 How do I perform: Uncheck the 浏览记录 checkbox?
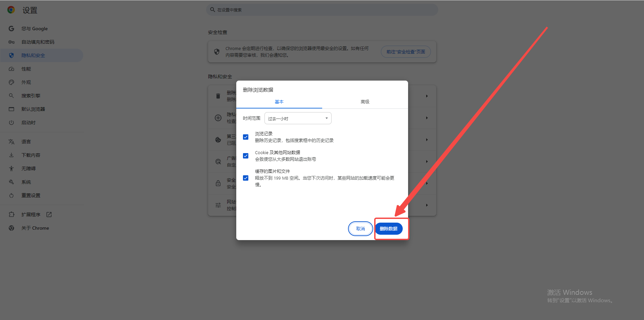(246, 137)
